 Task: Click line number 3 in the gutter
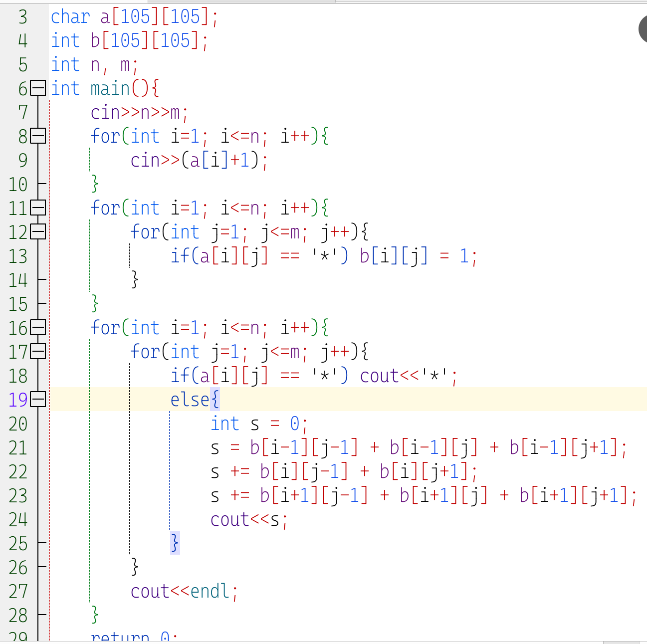point(22,17)
